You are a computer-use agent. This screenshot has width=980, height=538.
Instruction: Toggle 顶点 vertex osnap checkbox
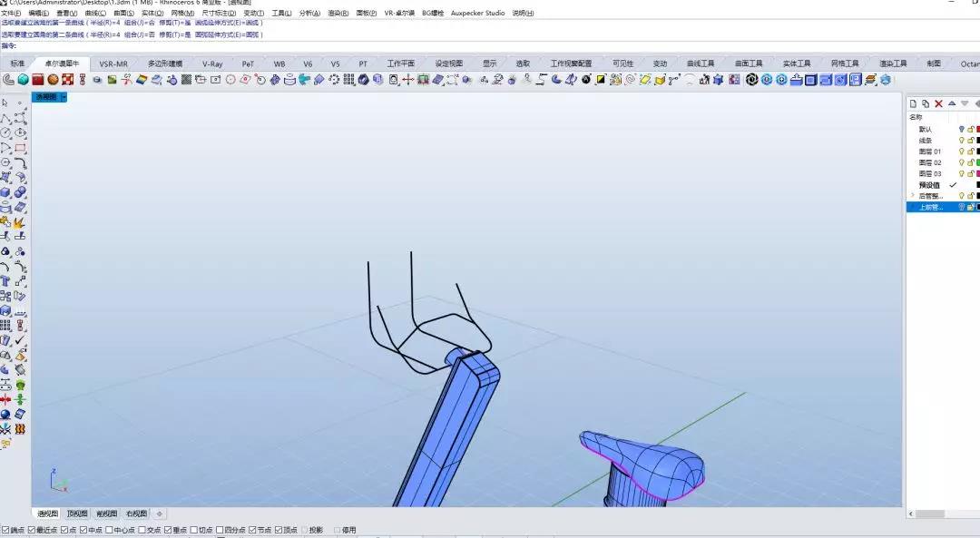[279, 530]
